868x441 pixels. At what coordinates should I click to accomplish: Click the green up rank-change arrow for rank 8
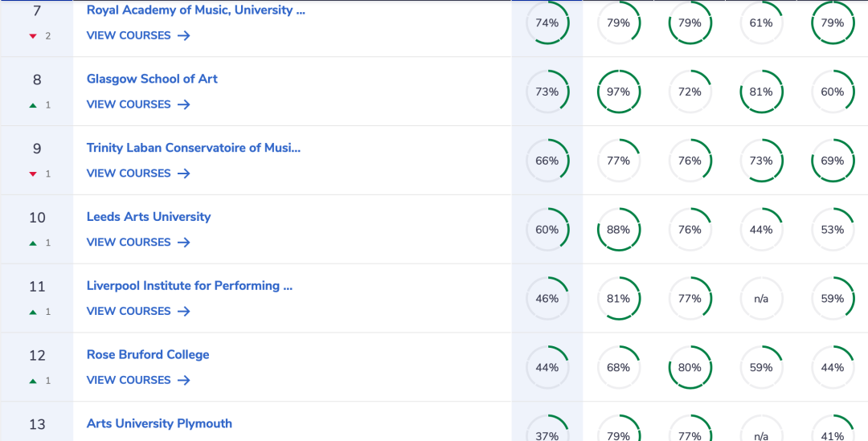tap(33, 105)
